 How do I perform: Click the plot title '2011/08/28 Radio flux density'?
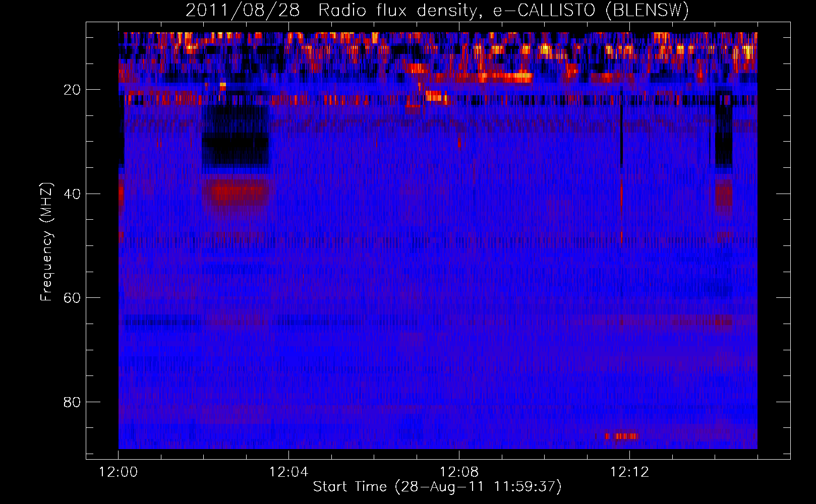click(x=331, y=10)
